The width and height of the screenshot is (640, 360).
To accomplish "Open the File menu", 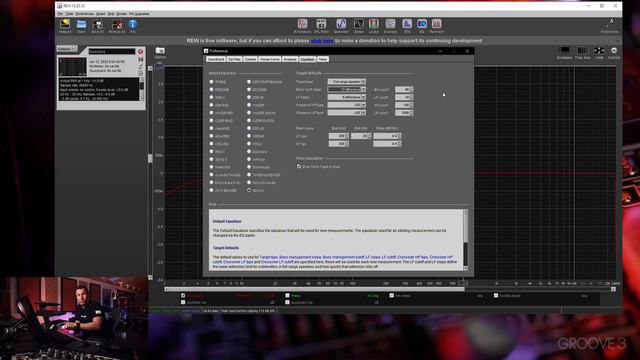I will tap(60, 14).
